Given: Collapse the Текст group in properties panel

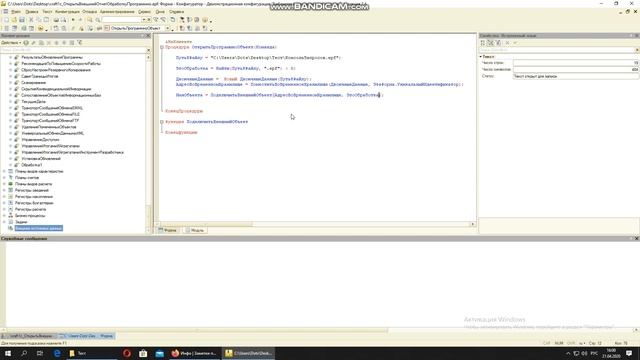Looking at the screenshot, I should coord(481,57).
